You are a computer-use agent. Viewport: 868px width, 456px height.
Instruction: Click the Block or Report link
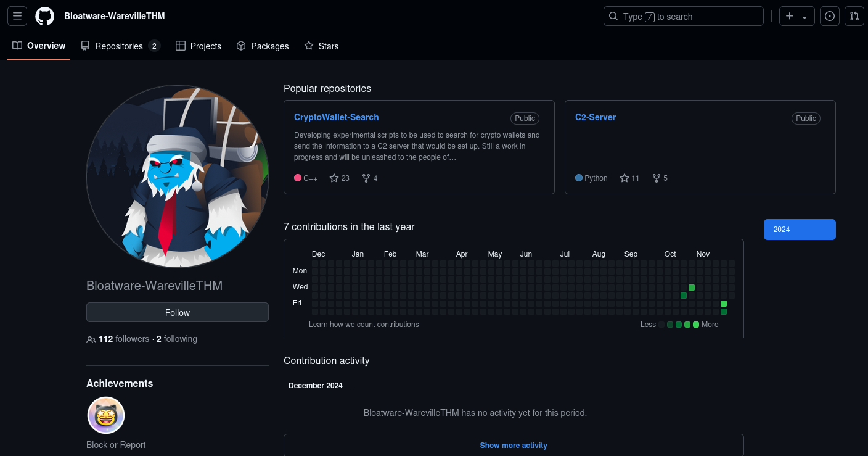coord(116,445)
